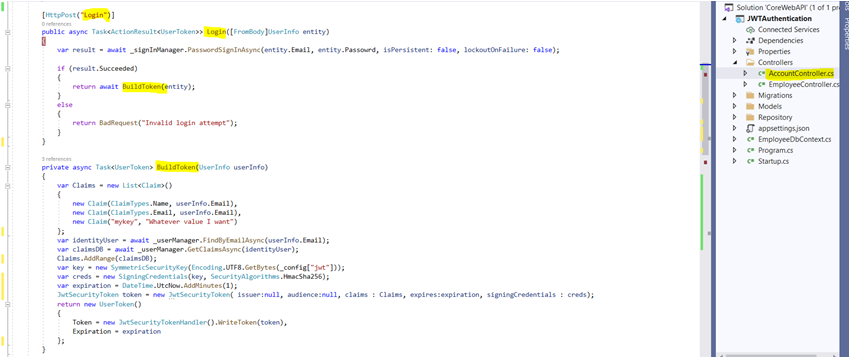
Task: Select Startup.cs in Solution Explorer
Action: (x=773, y=161)
